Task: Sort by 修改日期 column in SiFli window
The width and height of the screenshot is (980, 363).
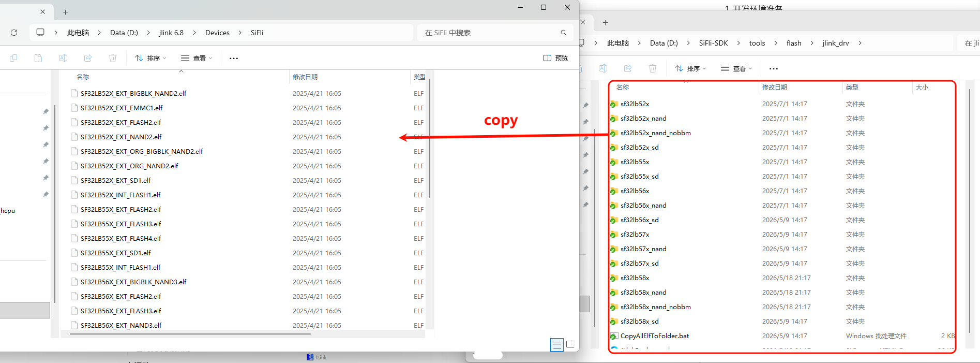Action: pos(305,77)
